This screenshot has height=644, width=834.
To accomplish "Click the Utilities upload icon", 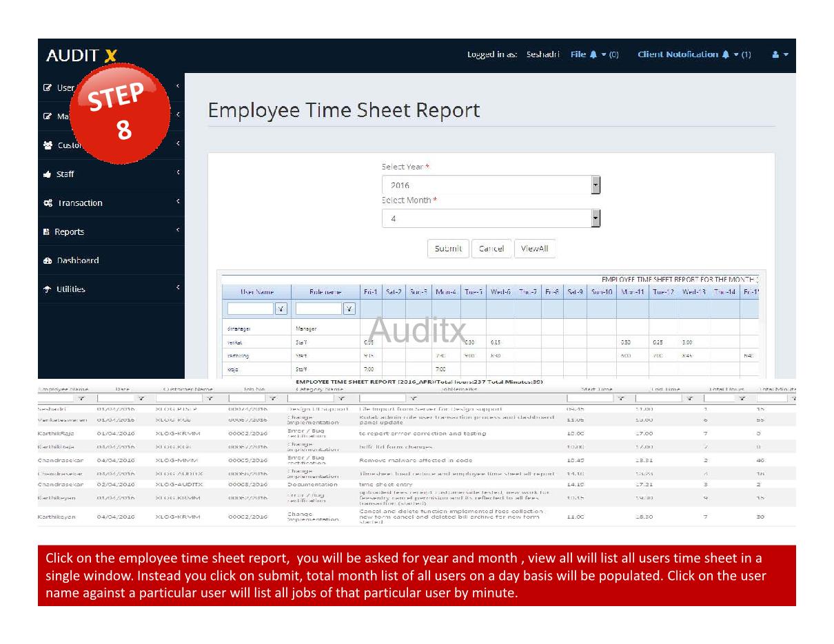I will (49, 289).
